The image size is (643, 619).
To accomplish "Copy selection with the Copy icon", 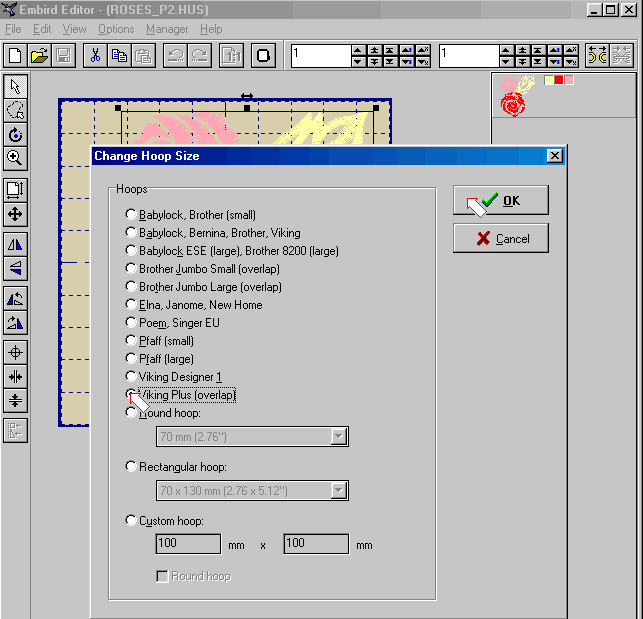I will 119,55.
